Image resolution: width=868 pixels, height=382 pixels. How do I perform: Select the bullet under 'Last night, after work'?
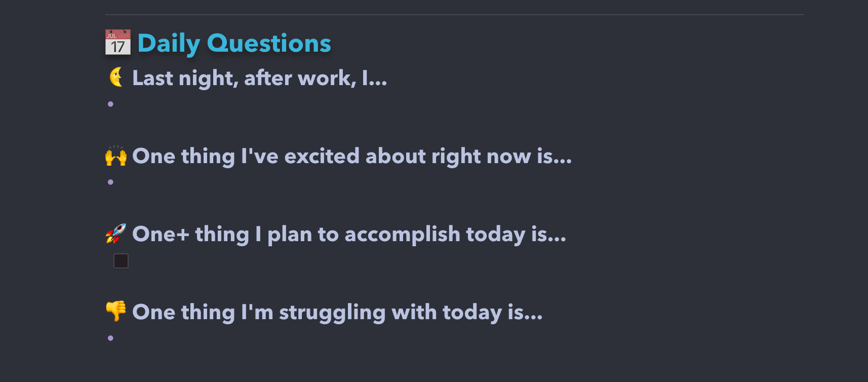110,104
